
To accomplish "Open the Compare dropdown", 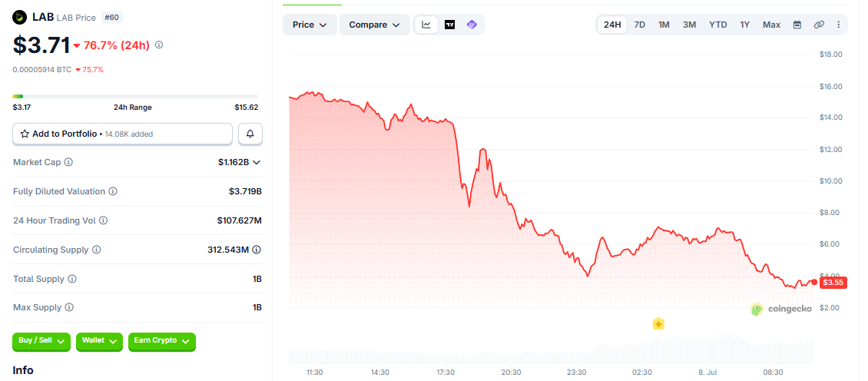I will (x=374, y=25).
